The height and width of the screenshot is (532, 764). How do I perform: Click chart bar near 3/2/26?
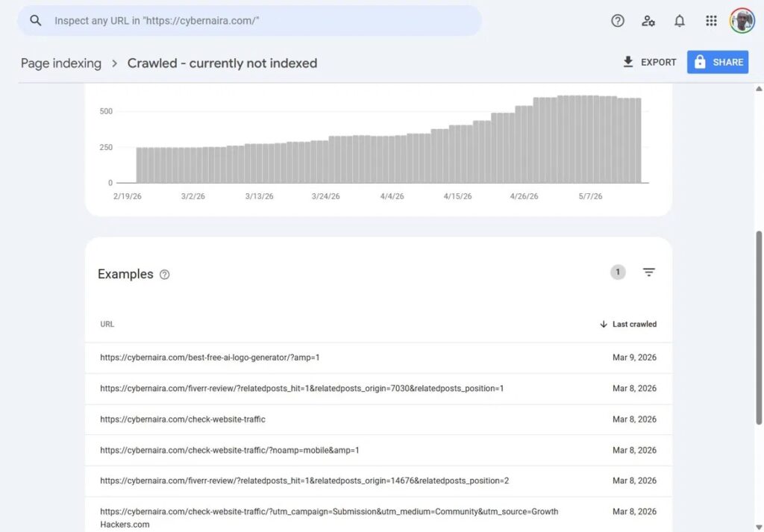point(193,165)
